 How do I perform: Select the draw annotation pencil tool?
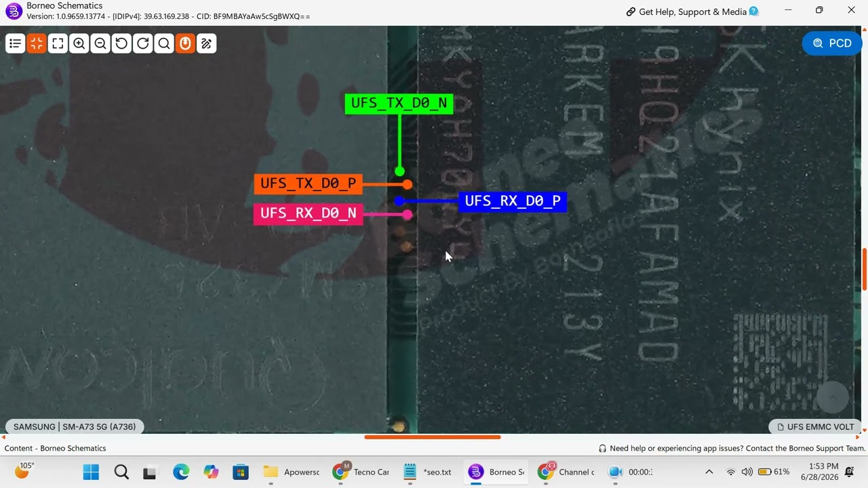click(x=207, y=43)
